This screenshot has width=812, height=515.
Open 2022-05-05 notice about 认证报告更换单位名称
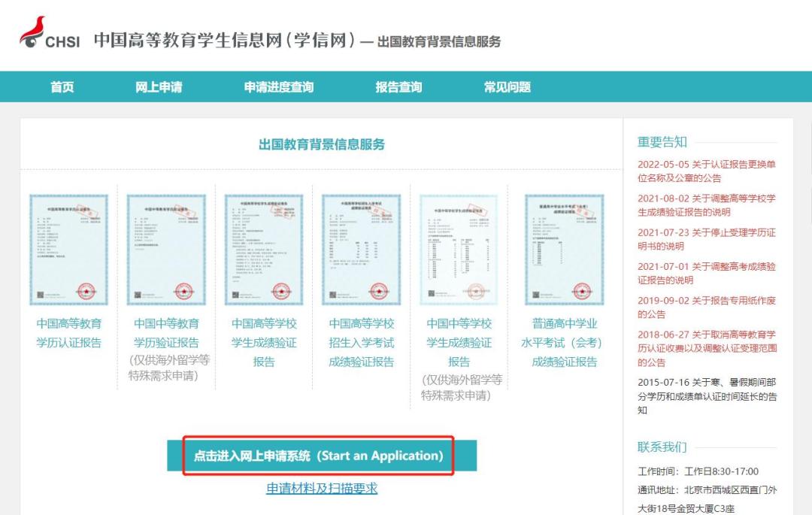tap(706, 171)
